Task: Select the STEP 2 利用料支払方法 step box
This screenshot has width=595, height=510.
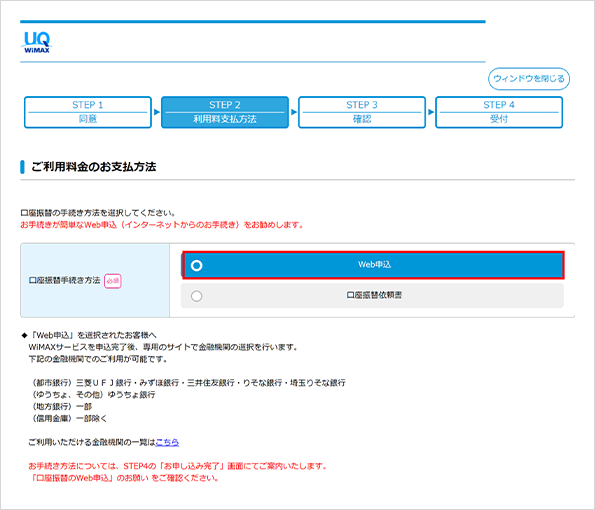Action: [x=225, y=112]
